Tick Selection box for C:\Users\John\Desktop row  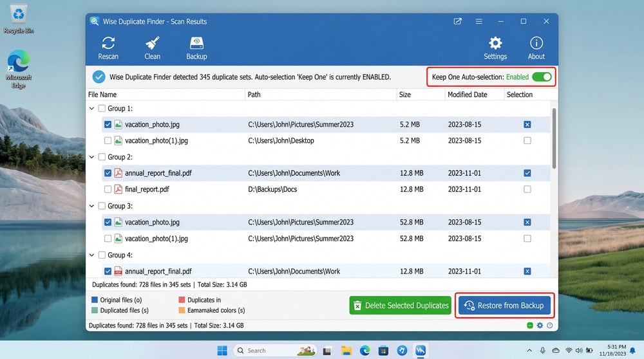pyautogui.click(x=527, y=140)
